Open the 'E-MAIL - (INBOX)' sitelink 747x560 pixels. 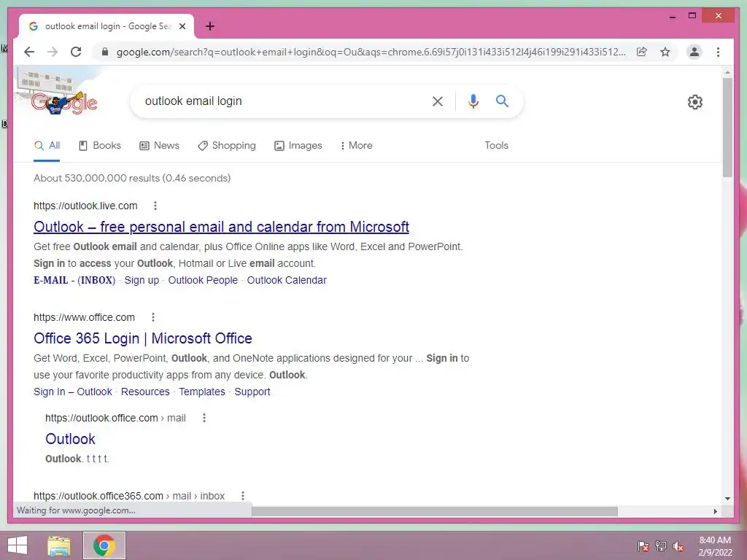(x=74, y=280)
